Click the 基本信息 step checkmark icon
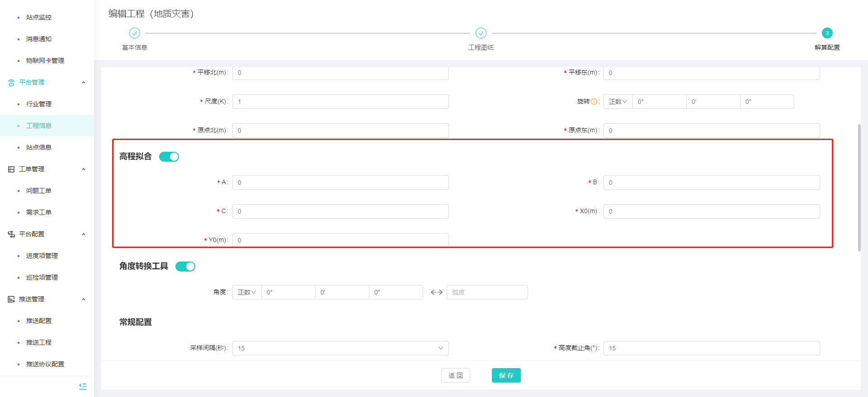Screen dimensions: 868x397 (135, 33)
